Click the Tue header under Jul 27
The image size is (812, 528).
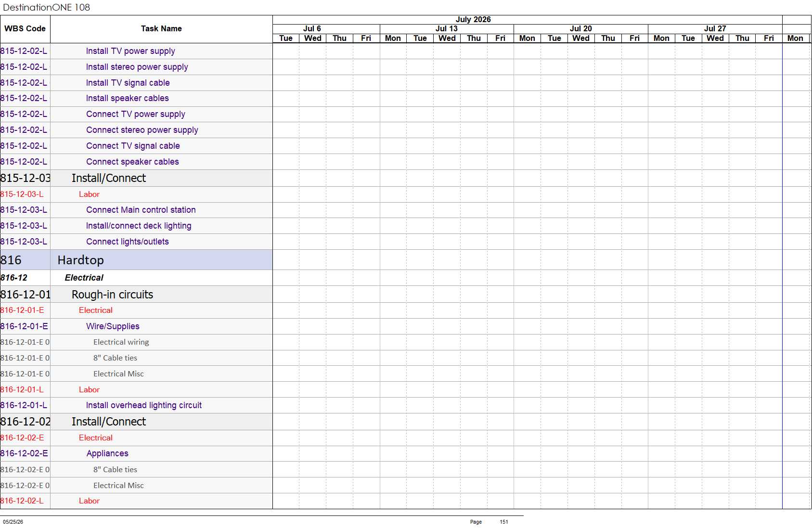(x=688, y=39)
